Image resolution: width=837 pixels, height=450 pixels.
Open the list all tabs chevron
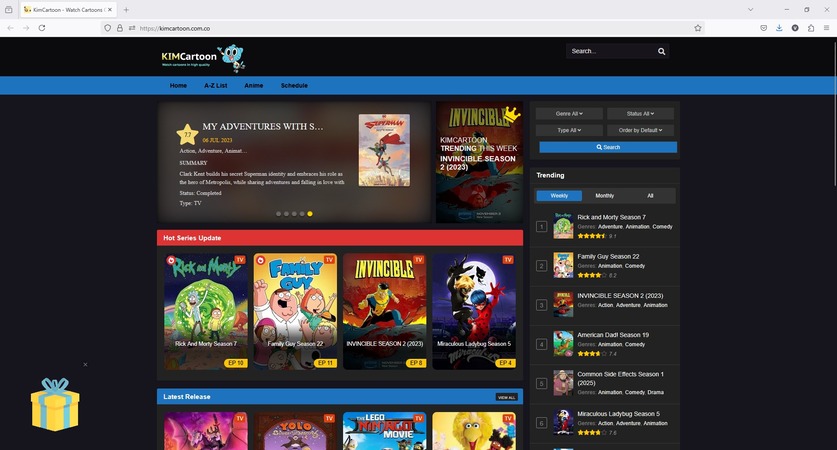[x=751, y=10]
